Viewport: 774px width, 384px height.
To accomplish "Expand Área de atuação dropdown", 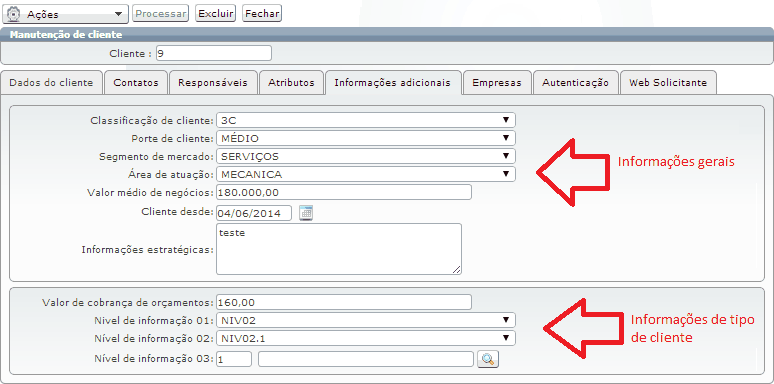I will pyautogui.click(x=366, y=174).
